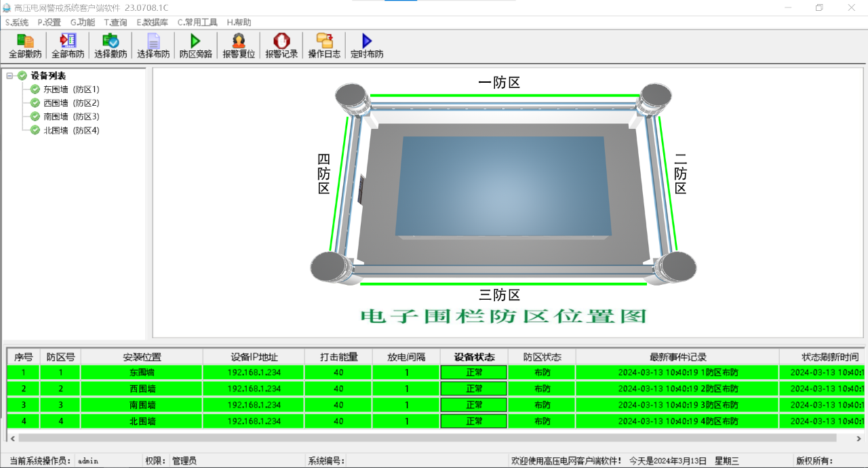Open the C.常用工具 menu
868x468 pixels.
[x=197, y=22]
